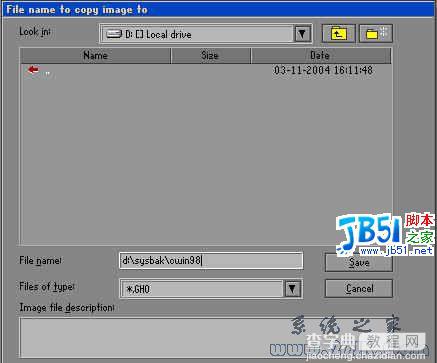Image resolution: width=437 pixels, height=363 pixels.
Task: Expand the Files of type dropdown arrow
Action: click(292, 289)
